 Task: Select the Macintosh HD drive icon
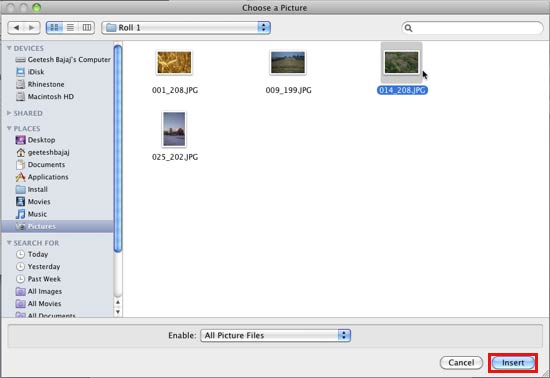(x=21, y=96)
